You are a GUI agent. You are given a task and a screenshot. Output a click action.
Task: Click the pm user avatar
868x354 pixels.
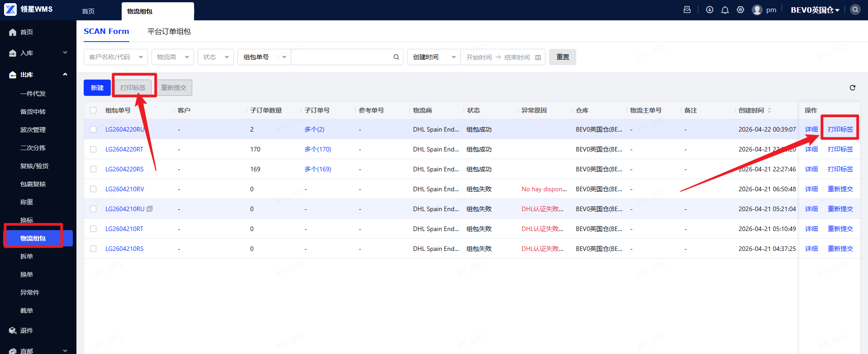pos(757,10)
